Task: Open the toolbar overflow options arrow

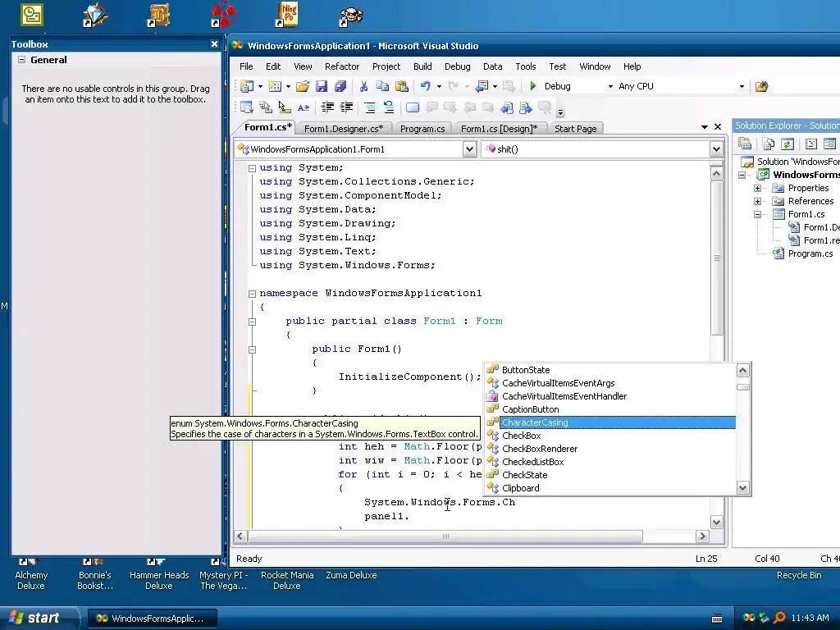Action: tap(560, 112)
